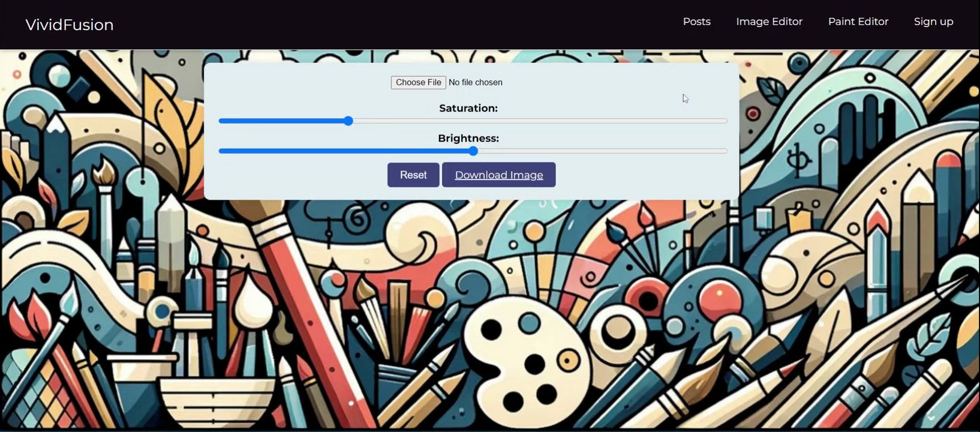Click the blue filled portion of Brightness track
The image size is (980, 432).
(344, 151)
